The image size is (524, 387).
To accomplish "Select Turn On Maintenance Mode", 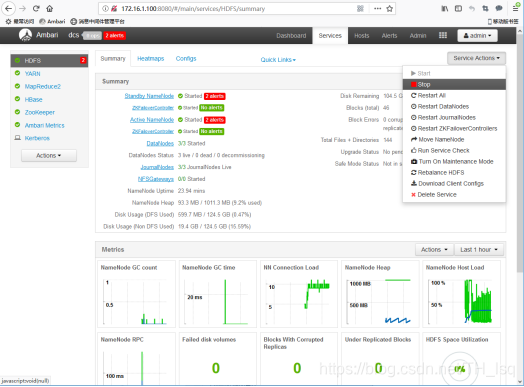I will tap(454, 162).
